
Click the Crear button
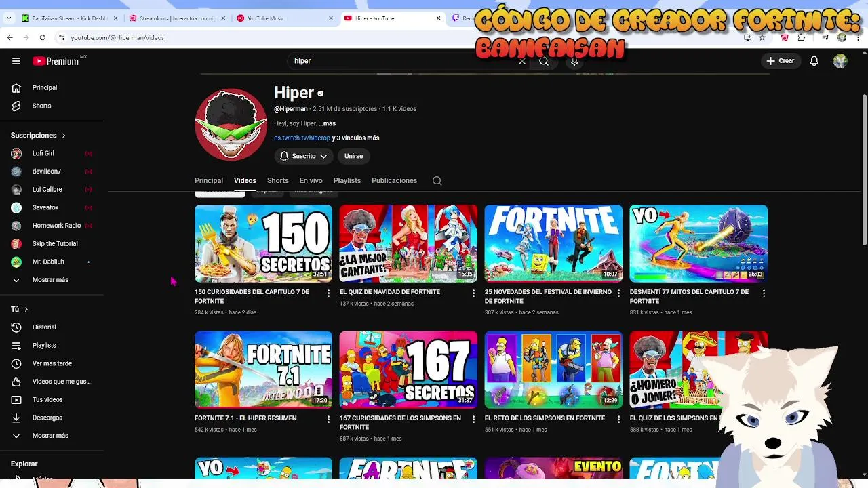click(781, 61)
